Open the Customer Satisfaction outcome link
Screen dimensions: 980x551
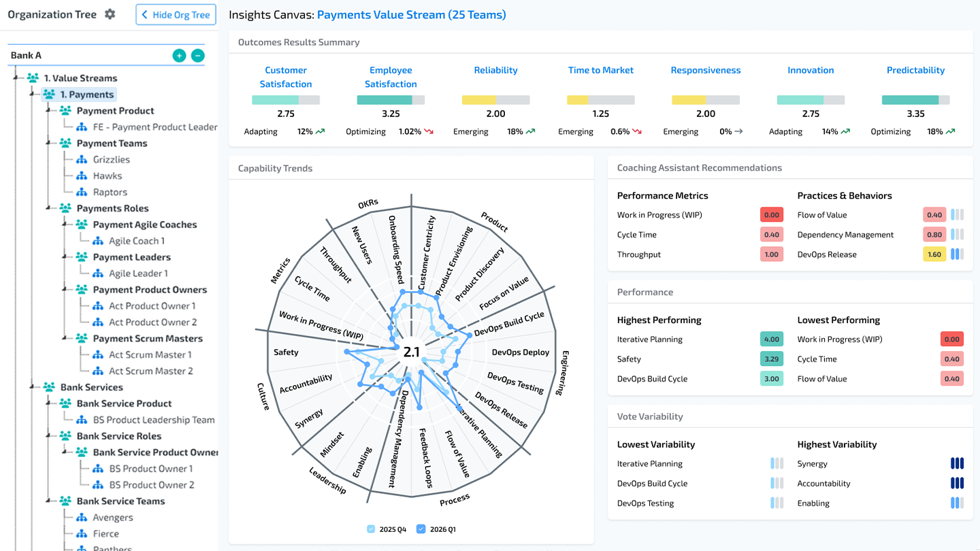(x=286, y=77)
